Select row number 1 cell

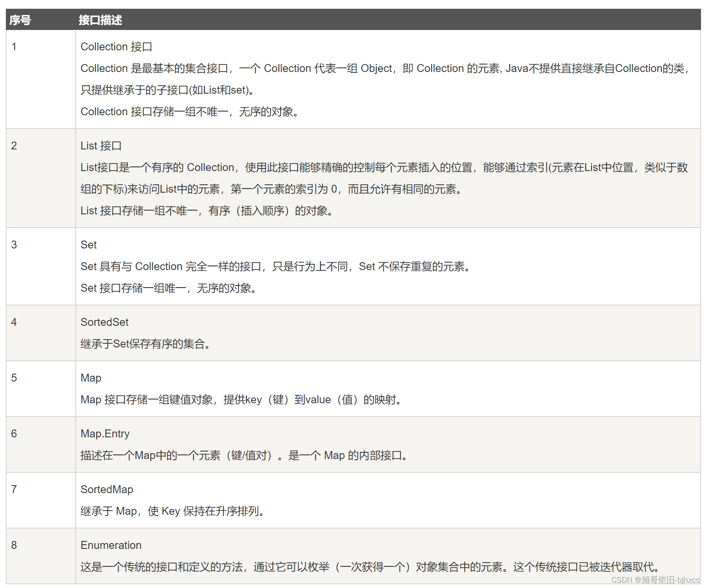coord(41,79)
